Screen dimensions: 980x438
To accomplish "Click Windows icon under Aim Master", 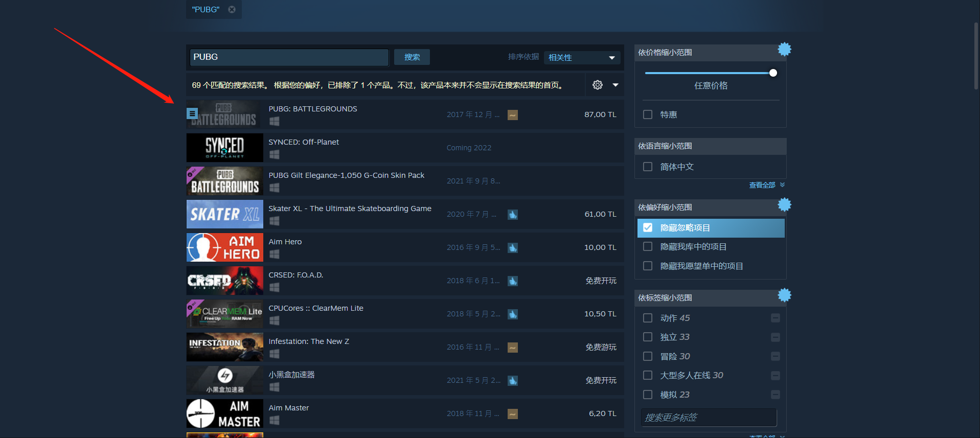I will [x=275, y=420].
